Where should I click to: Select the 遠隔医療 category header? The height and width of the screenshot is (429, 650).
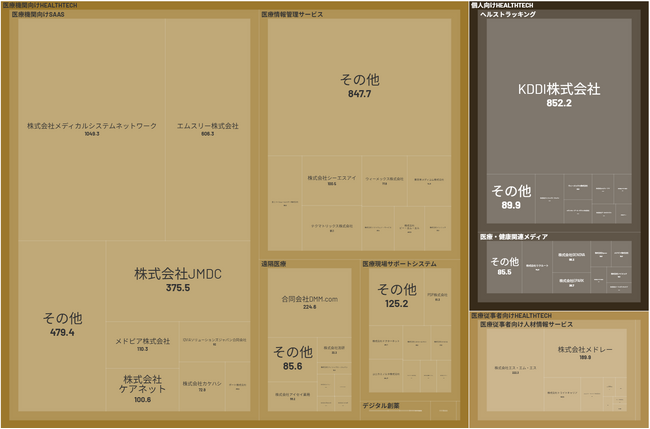[x=274, y=264]
